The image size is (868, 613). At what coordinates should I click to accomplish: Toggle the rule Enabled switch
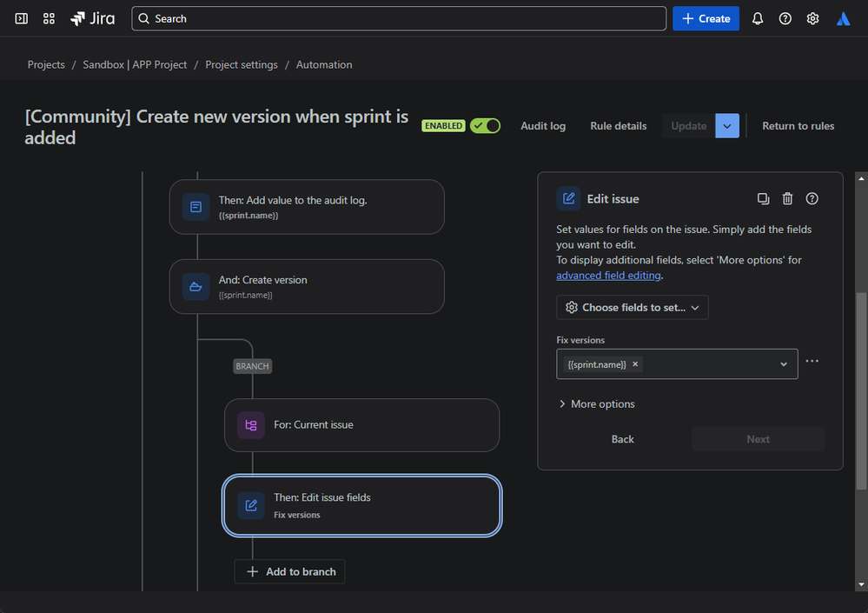coord(485,126)
